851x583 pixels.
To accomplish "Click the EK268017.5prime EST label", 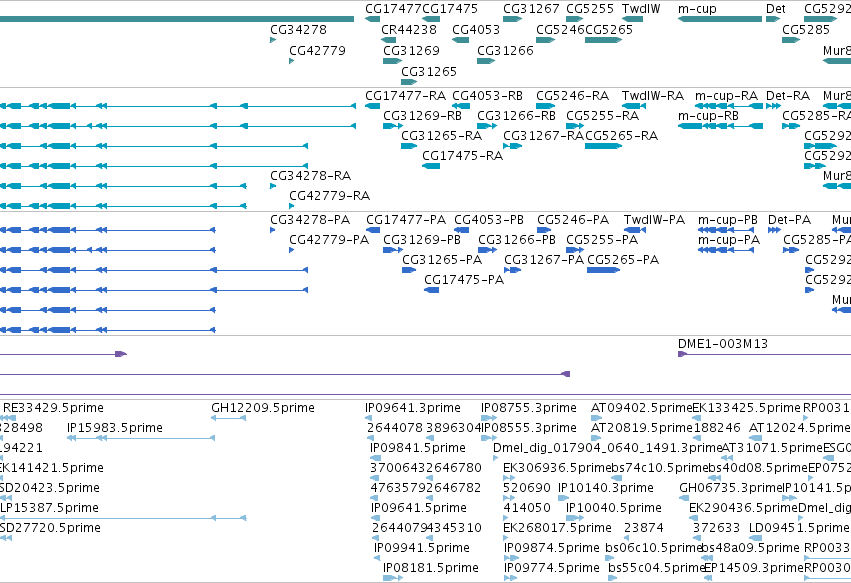I will point(557,528).
